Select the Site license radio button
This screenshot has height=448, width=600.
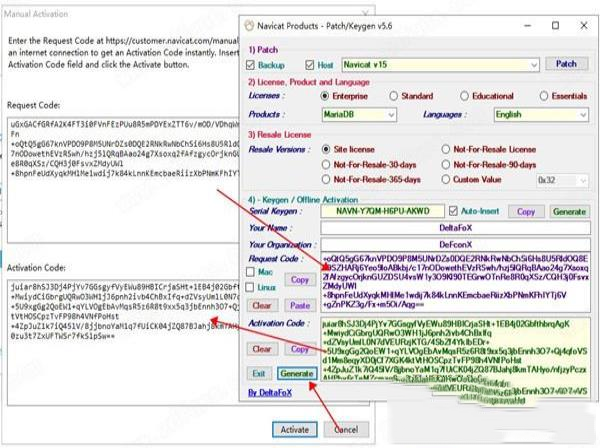326,149
